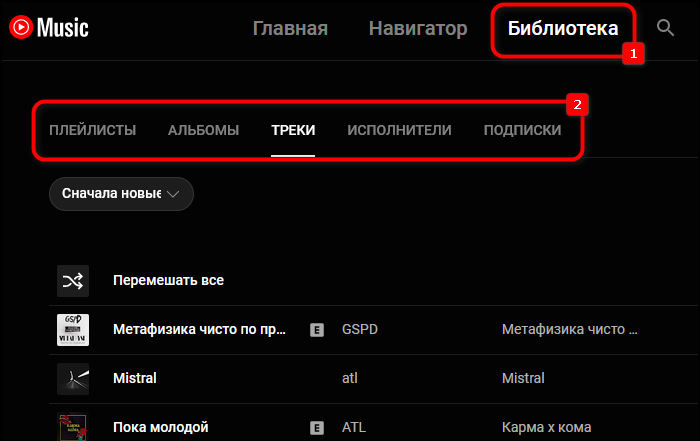Click the Метафизика track cover thumbnail
The height and width of the screenshot is (441, 700).
[73, 330]
